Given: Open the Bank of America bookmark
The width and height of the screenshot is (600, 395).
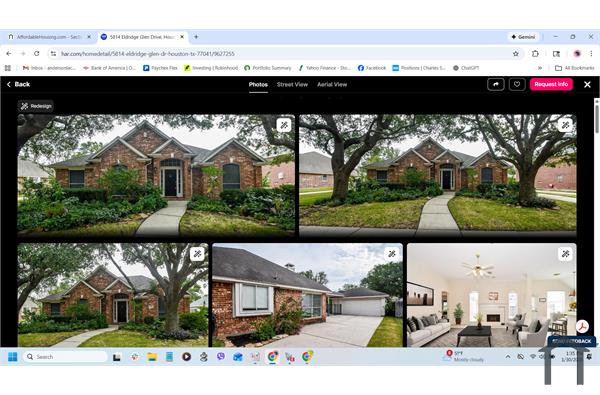Looking at the screenshot, I should pyautogui.click(x=109, y=68).
